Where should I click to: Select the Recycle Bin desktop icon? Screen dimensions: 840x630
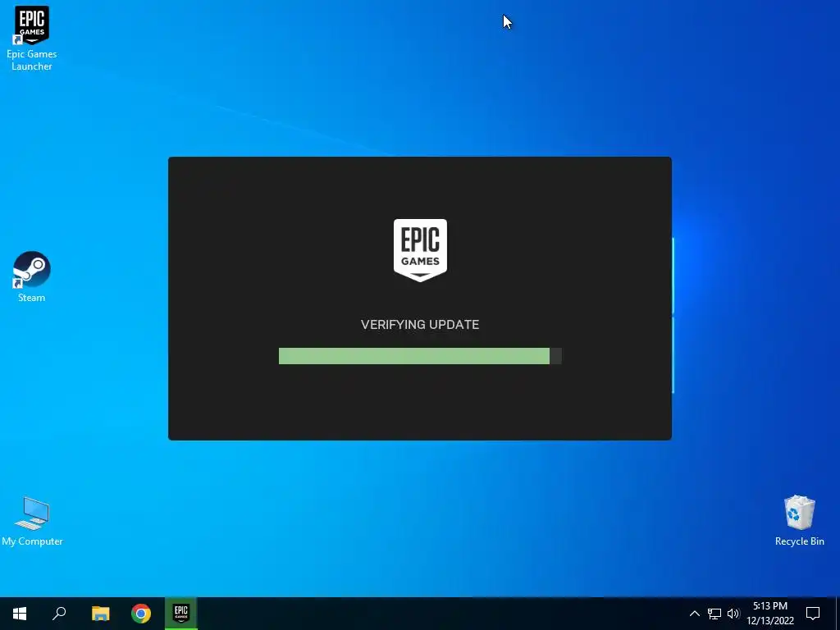click(799, 521)
